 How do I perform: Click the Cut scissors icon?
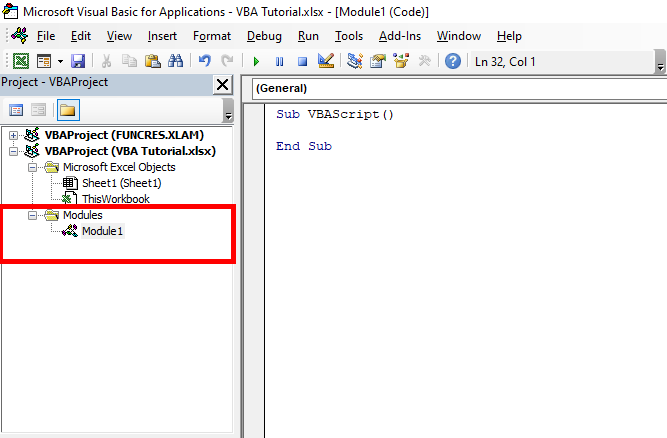pyautogui.click(x=106, y=61)
